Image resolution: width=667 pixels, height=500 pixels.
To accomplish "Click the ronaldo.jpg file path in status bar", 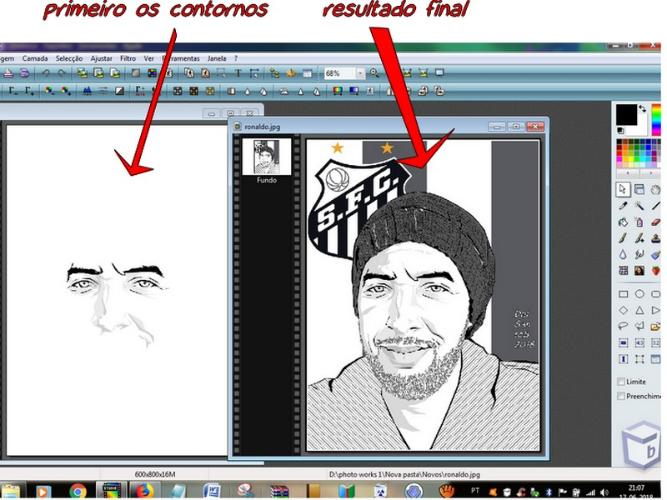I will (405, 474).
